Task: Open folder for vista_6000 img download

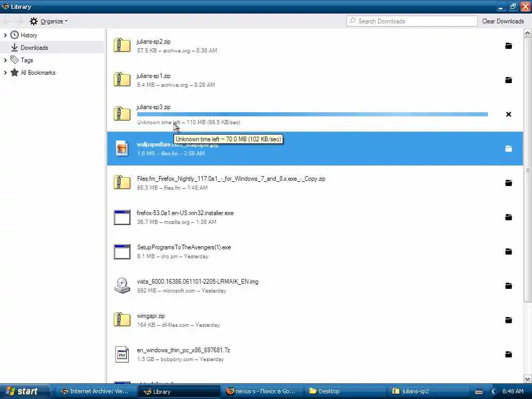Action: coord(508,286)
